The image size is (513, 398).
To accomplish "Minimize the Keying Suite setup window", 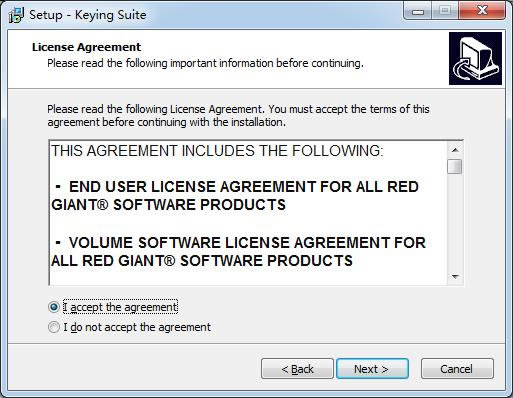I will point(418,11).
